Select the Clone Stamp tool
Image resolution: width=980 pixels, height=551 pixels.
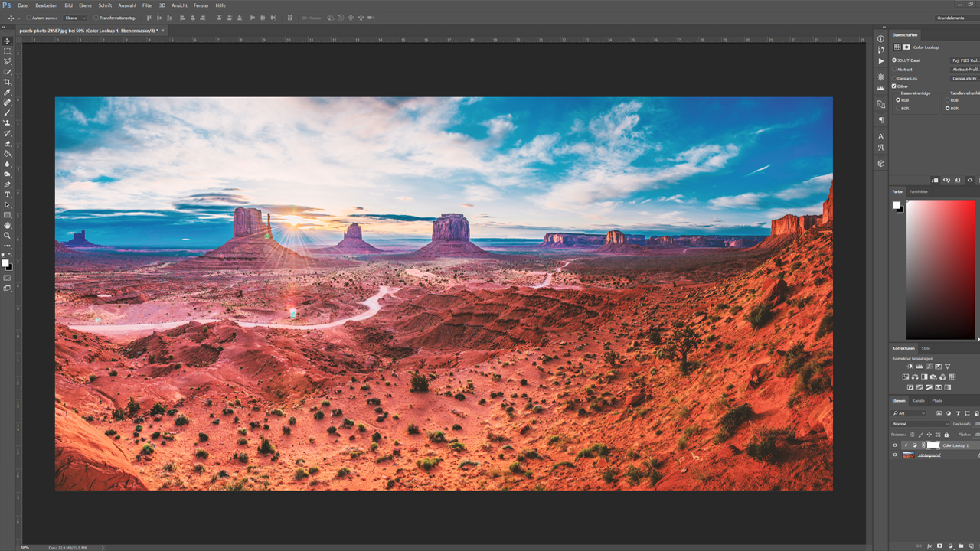(x=8, y=122)
